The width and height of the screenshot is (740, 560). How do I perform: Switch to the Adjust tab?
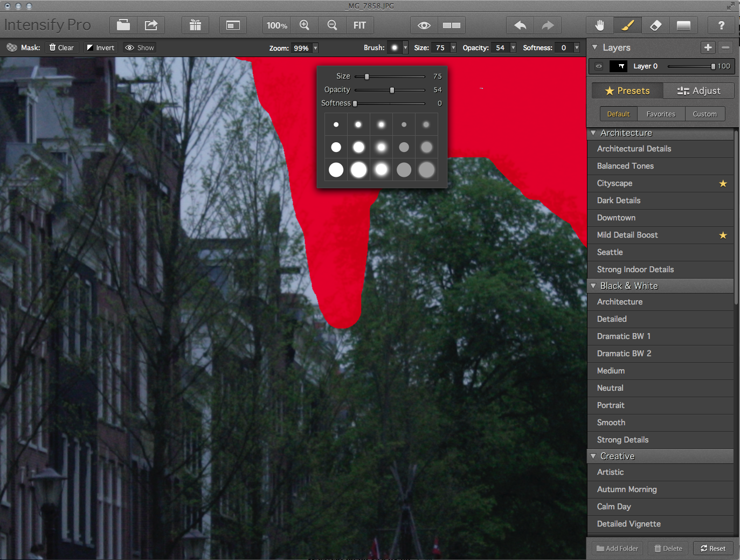pos(698,91)
